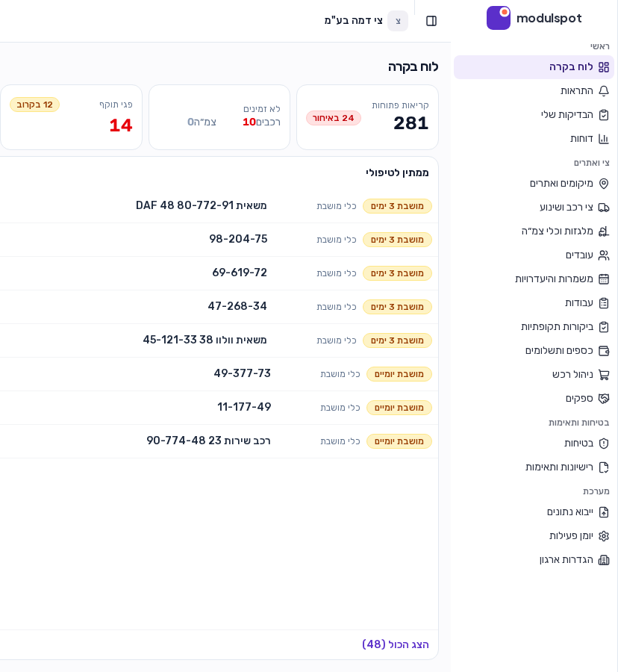Viewport: 618px width, 672px height.
Task: Open the modulspot logo icon
Action: [x=498, y=18]
